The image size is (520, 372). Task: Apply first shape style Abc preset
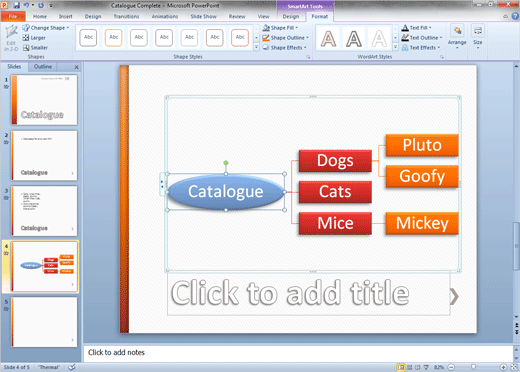88,37
